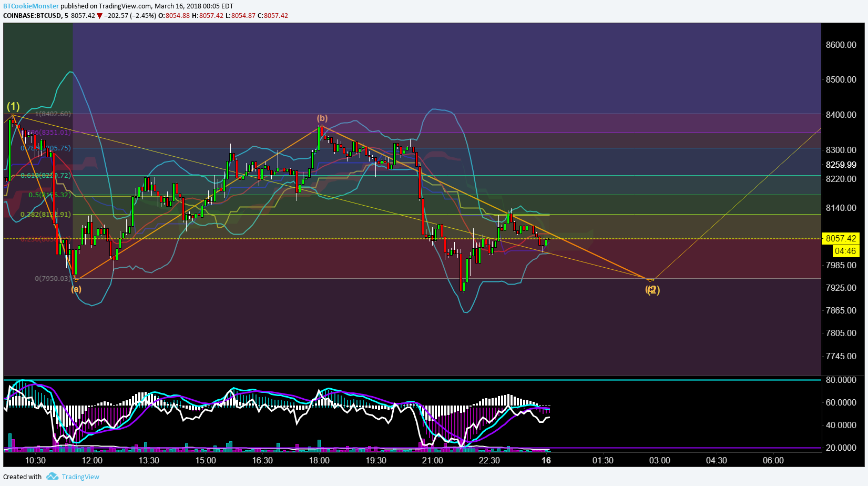Image resolution: width=868 pixels, height=486 pixels.
Task: Click the 12:00 time axis label
Action: 92,460
